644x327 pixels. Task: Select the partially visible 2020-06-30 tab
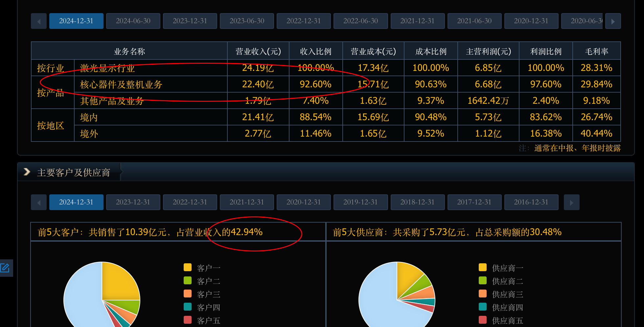[582, 21]
